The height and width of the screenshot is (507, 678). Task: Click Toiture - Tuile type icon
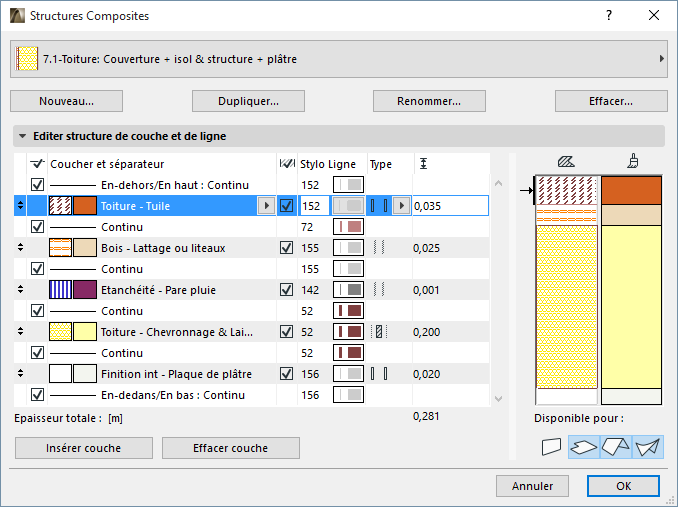[379, 206]
